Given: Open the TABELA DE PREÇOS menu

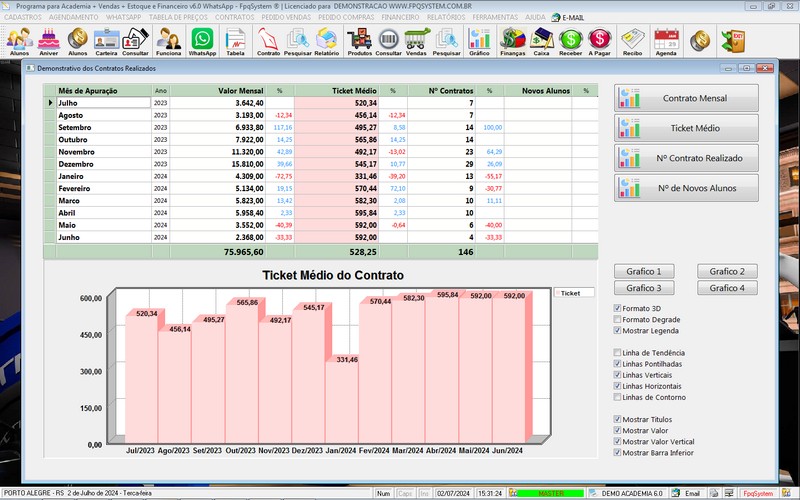Looking at the screenshot, I should [178, 17].
